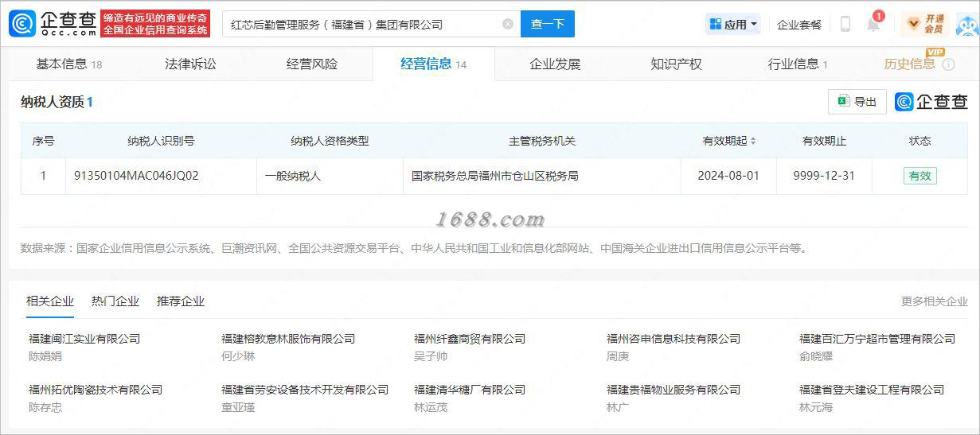Sort by 有效期起 column arrows
Image resolution: width=980 pixels, height=435 pixels.
tap(753, 141)
